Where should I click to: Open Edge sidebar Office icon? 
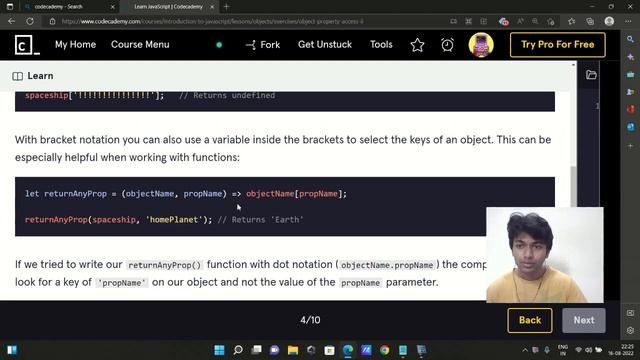(630, 109)
